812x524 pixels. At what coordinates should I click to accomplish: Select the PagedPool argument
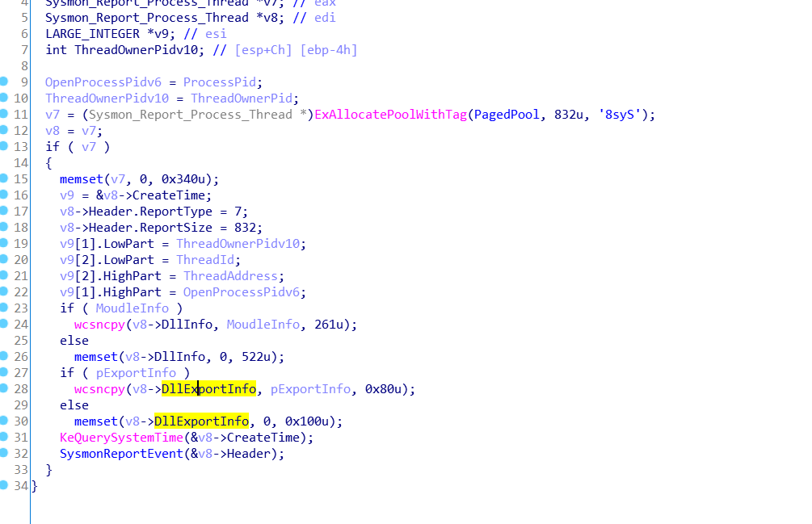[x=507, y=115]
